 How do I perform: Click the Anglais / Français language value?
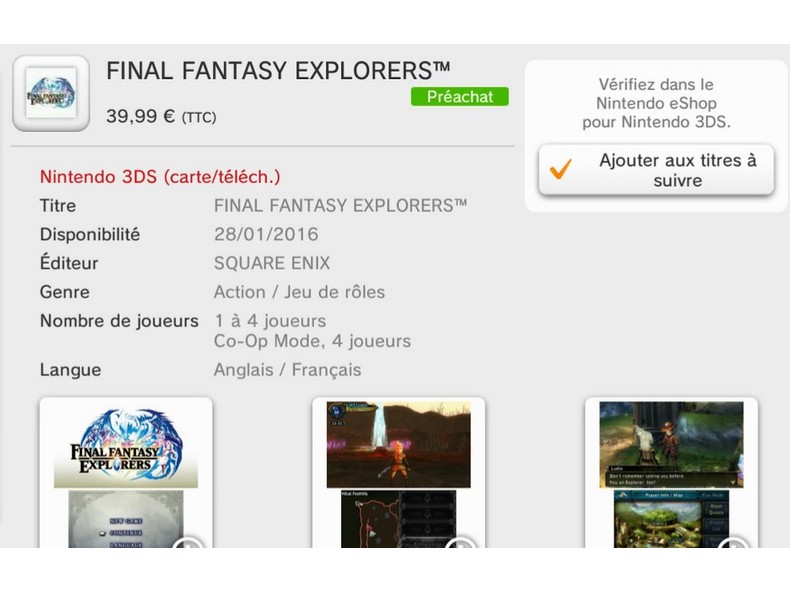tap(287, 370)
